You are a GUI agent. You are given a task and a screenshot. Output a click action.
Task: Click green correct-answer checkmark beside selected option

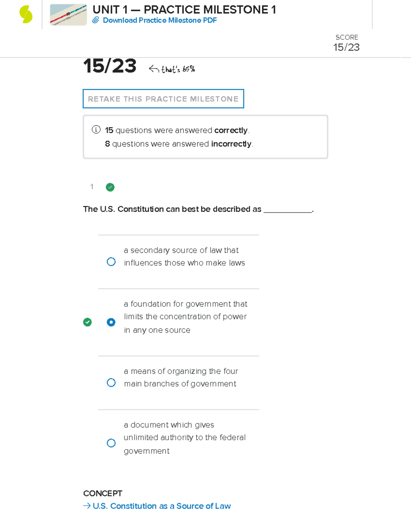[88, 322]
